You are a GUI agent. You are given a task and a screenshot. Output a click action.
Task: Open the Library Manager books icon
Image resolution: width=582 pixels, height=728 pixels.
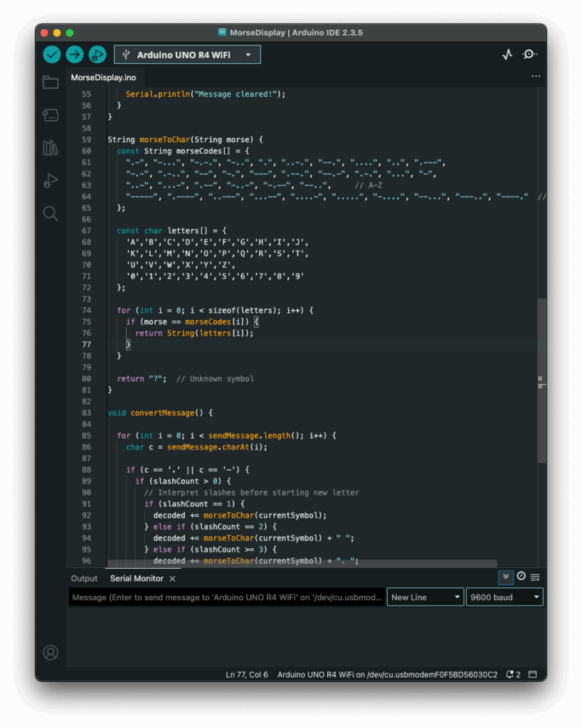[51, 148]
